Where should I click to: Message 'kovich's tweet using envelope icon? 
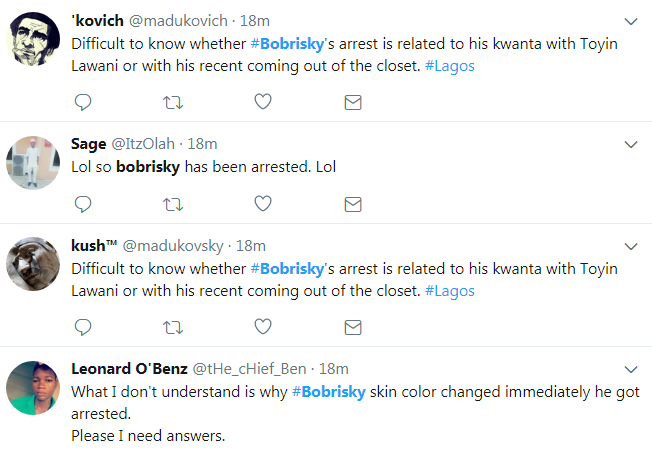352,102
